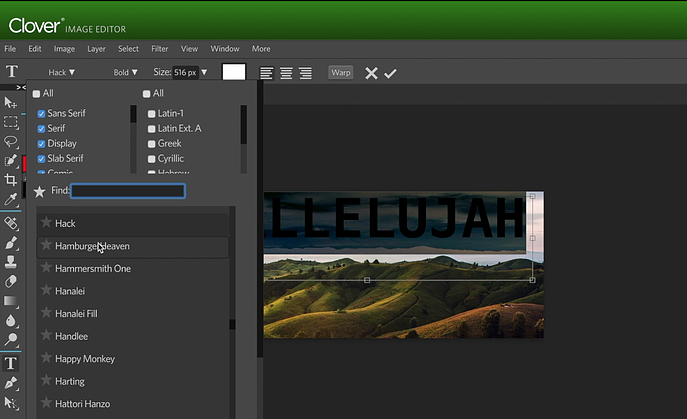Uncheck the Serif checkbox
Screen dimensions: 687x419
(41, 129)
